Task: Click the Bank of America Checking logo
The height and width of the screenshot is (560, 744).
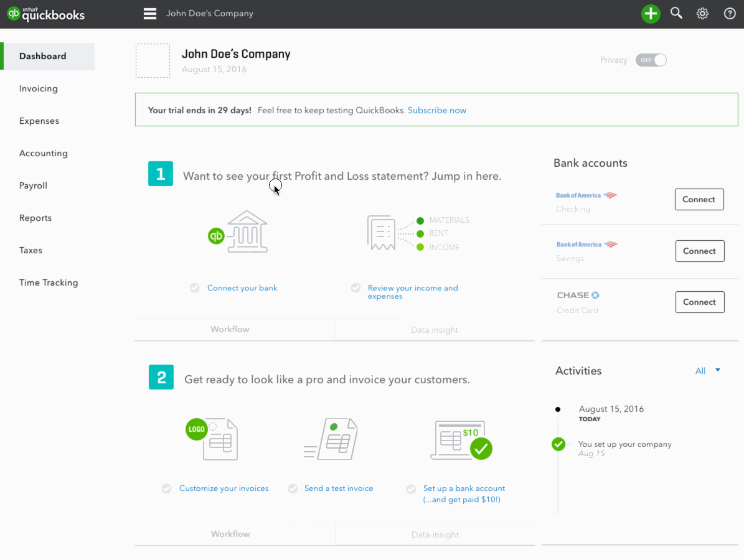Action: pos(586,195)
